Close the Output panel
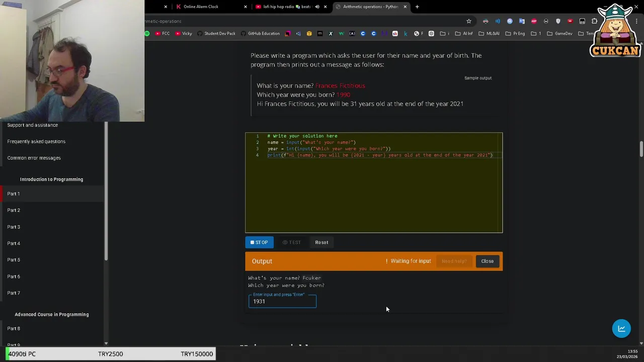This screenshot has width=644, height=362. (x=487, y=261)
